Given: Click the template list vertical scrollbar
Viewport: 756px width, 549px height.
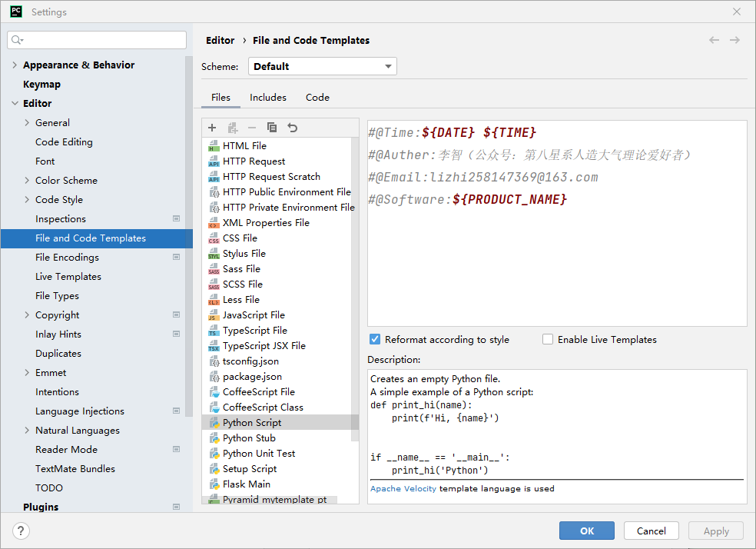Looking at the screenshot, I should click(356, 289).
